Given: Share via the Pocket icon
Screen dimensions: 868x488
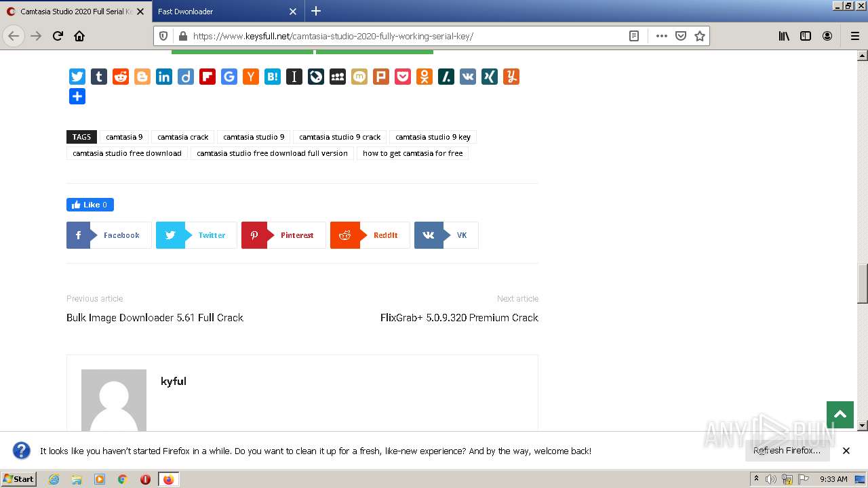Looking at the screenshot, I should [x=403, y=77].
